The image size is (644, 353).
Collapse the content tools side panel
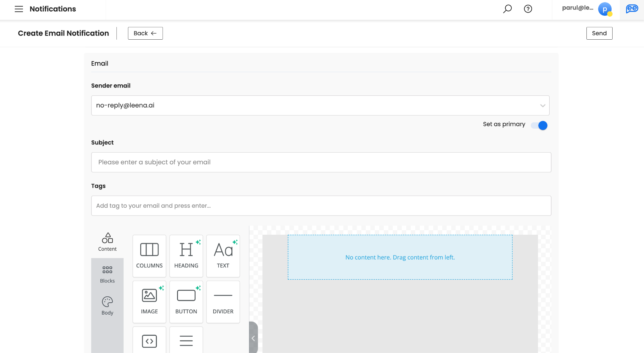pos(253,338)
